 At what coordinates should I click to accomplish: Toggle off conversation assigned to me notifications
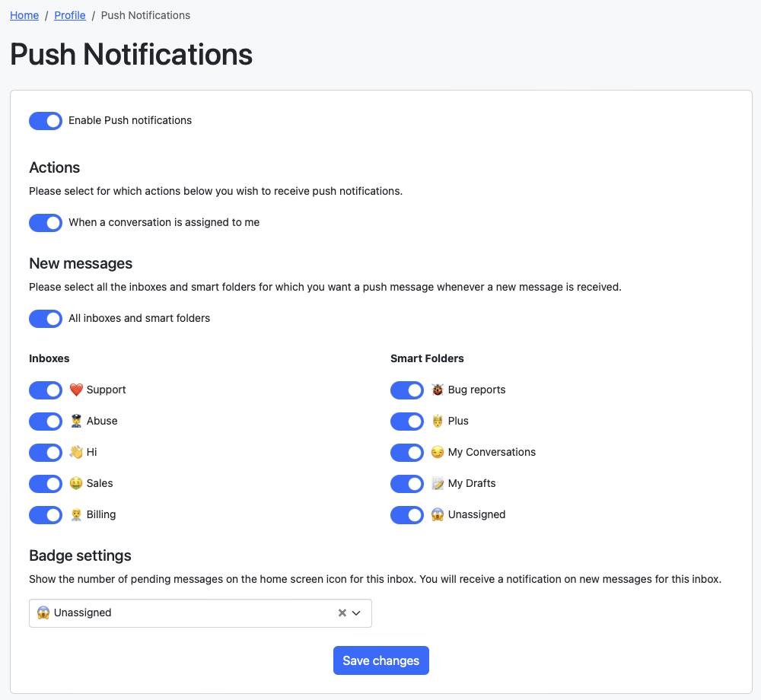pos(46,223)
